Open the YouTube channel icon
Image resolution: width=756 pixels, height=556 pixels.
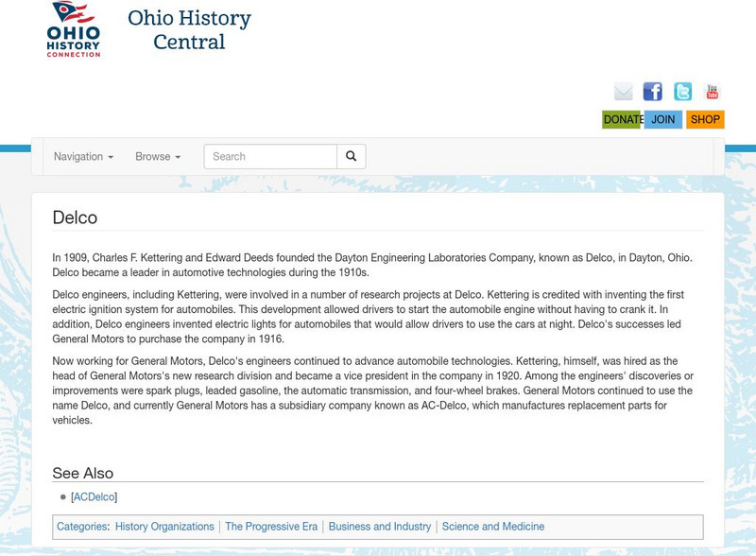[713, 91]
